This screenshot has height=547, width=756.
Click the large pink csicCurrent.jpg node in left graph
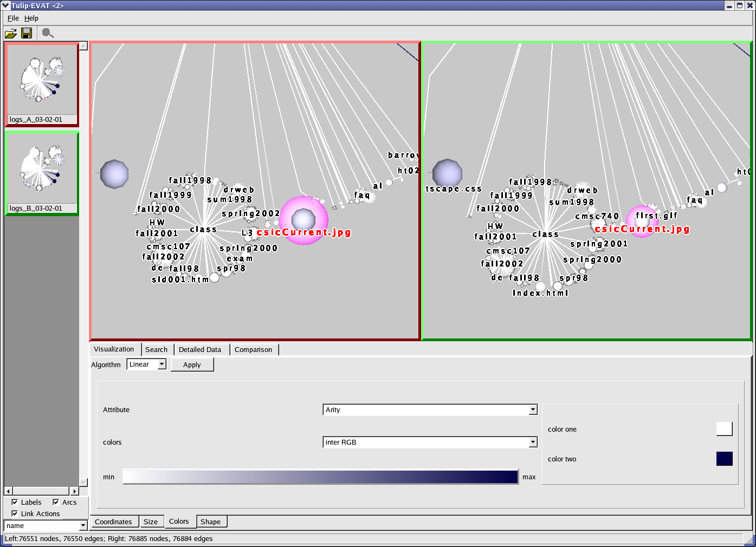tap(304, 219)
